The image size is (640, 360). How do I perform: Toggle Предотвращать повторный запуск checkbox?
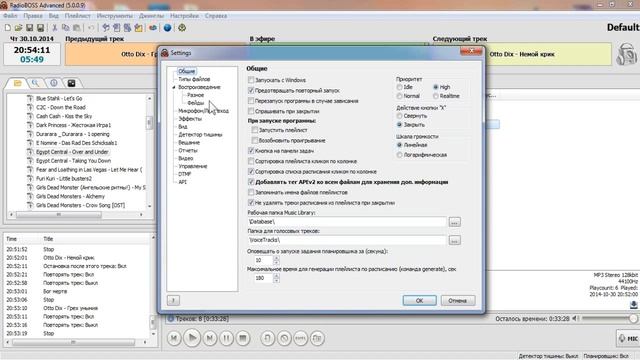[251, 90]
